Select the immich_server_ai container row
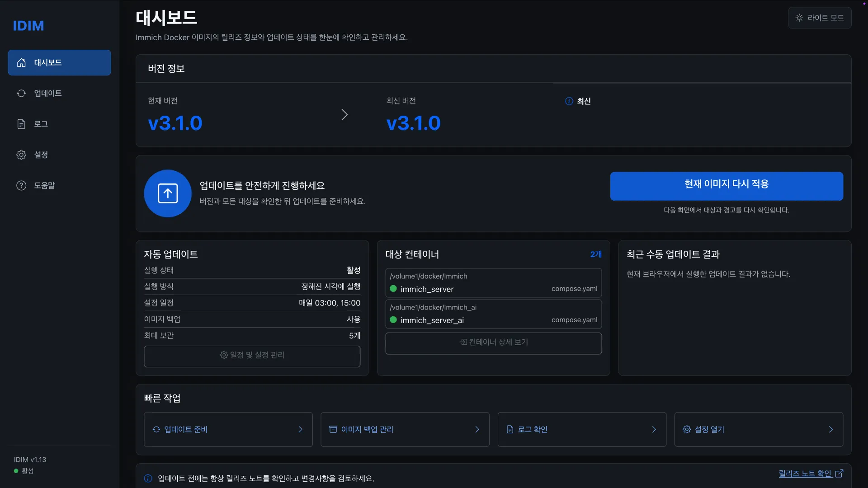This screenshot has width=868, height=488. [x=493, y=314]
